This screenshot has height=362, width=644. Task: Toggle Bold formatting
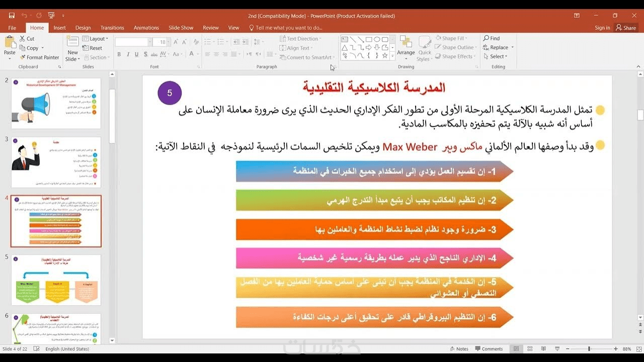[x=119, y=54]
